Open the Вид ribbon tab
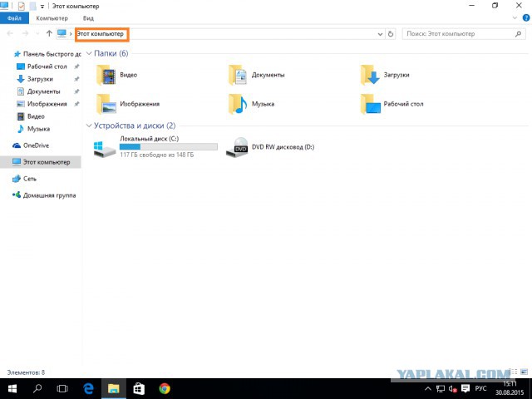Screen dimensions: 532x399 point(88,17)
